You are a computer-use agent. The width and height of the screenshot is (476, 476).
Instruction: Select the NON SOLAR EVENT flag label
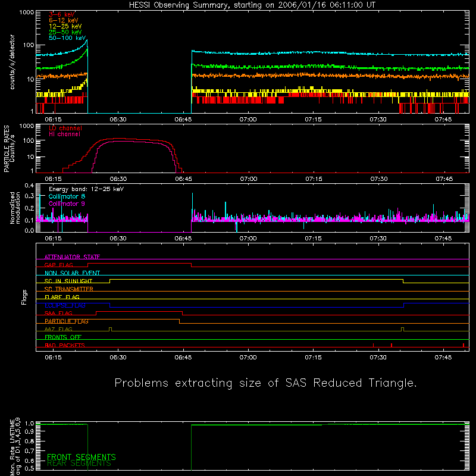pos(72,273)
